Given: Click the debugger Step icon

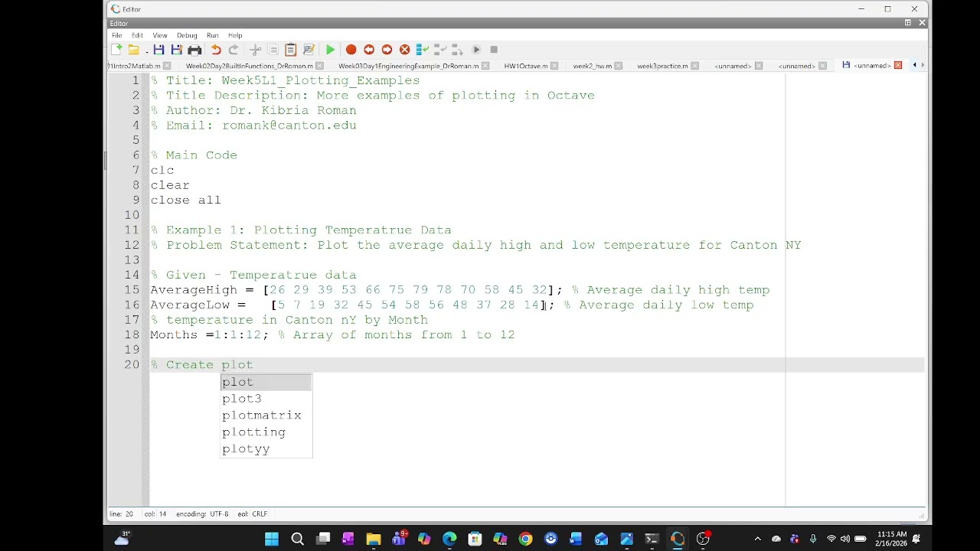Looking at the screenshot, I should coord(422,50).
